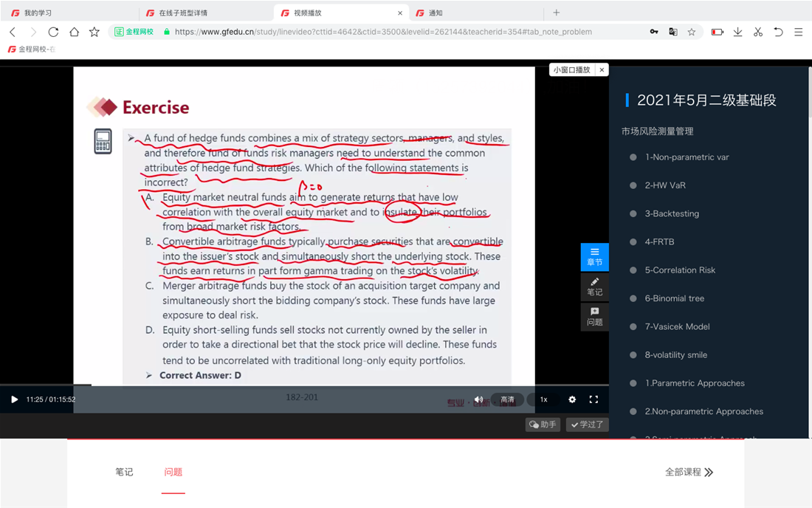Mute the video volume icon

[x=478, y=399]
